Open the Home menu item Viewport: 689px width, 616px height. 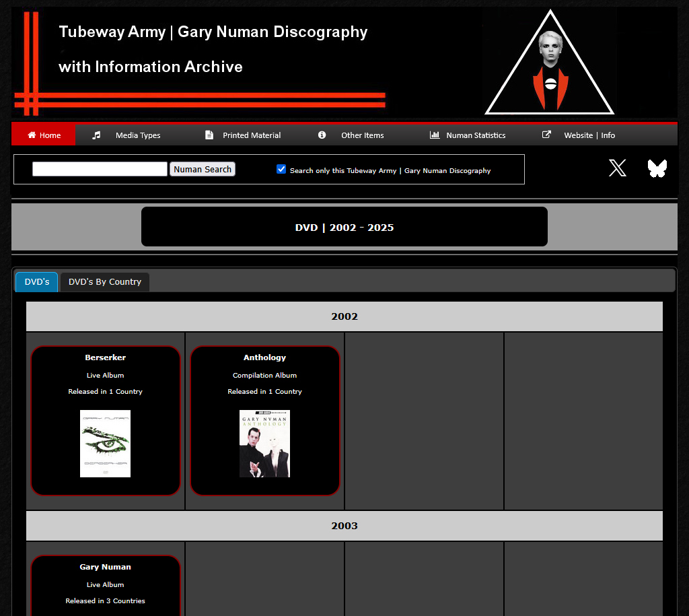point(44,135)
